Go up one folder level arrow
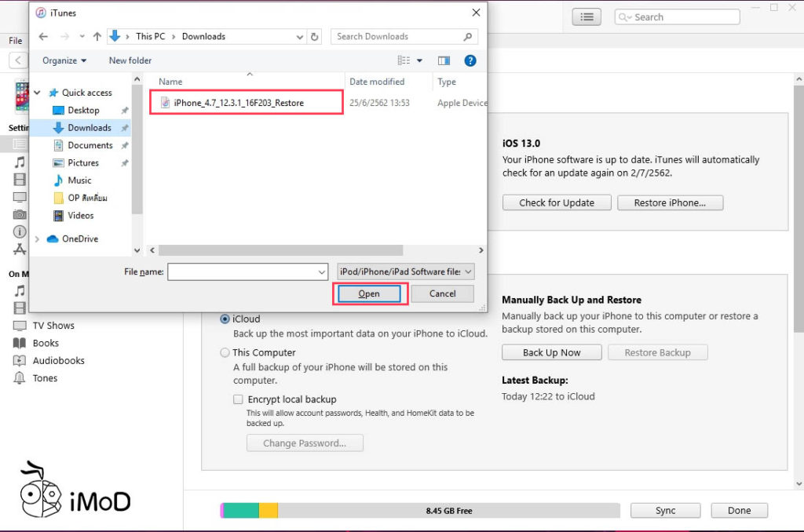 (97, 36)
